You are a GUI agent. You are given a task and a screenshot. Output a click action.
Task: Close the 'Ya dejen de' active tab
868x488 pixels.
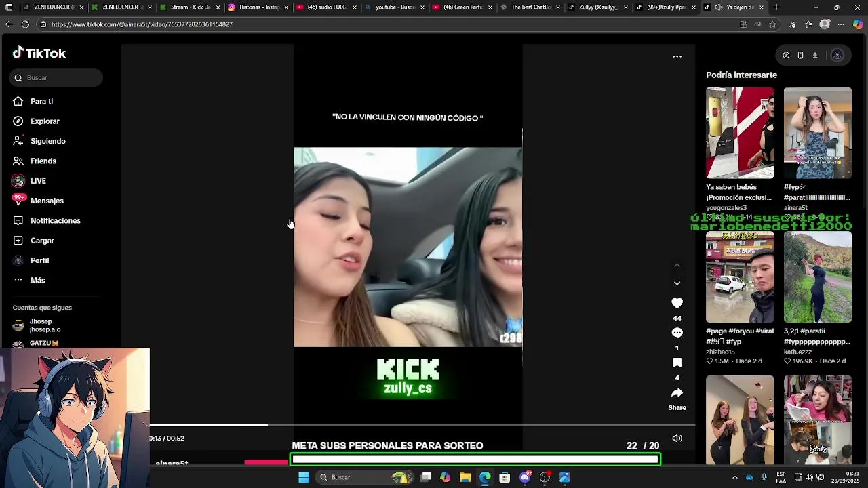[762, 7]
